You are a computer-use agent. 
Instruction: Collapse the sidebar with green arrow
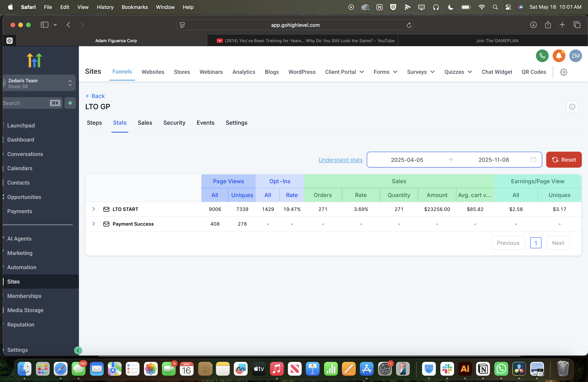pyautogui.click(x=78, y=350)
